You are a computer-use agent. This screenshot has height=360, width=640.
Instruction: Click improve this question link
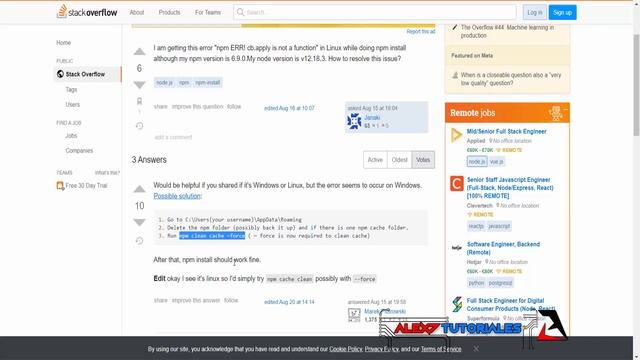click(x=198, y=107)
